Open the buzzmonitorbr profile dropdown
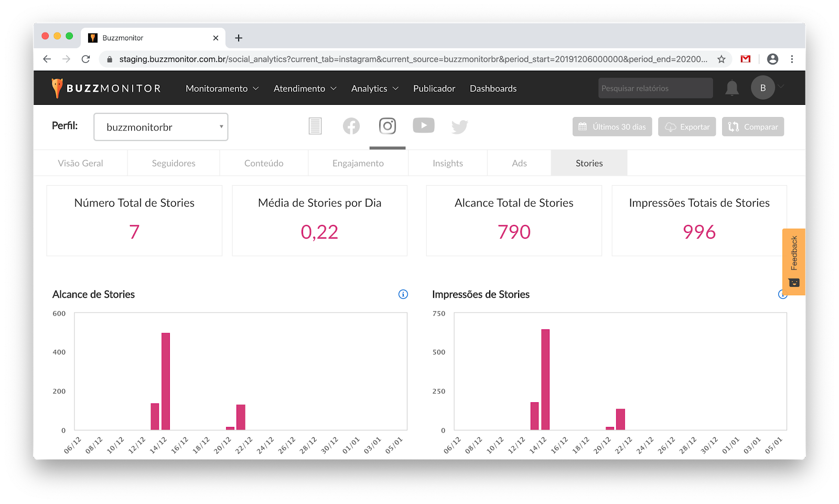839x504 pixels. tap(160, 127)
